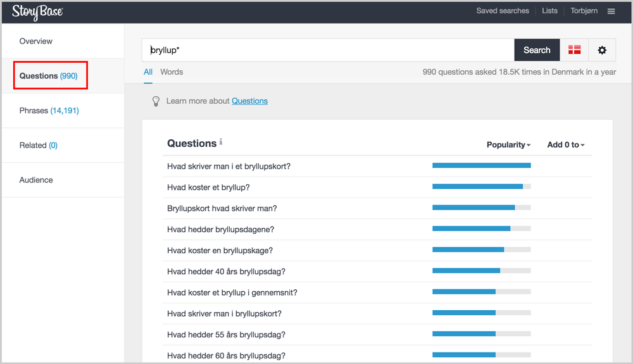Open Torbjørn account menu
633x364 pixels.
[x=584, y=11]
